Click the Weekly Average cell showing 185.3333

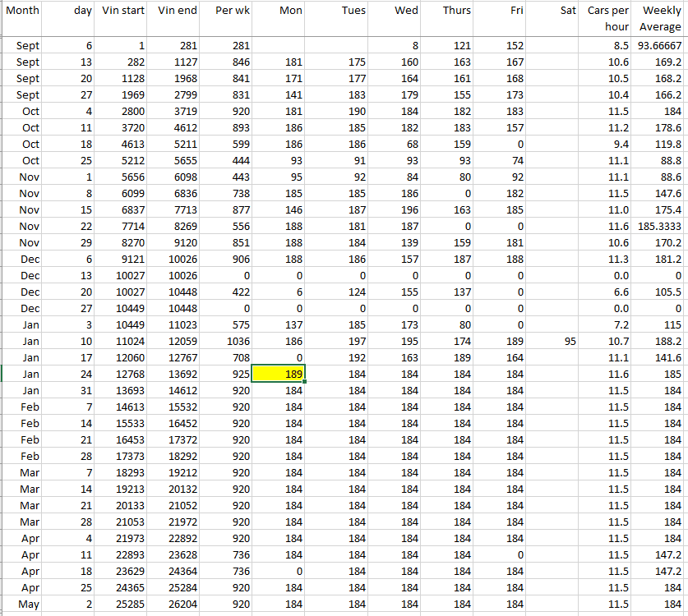click(x=659, y=226)
